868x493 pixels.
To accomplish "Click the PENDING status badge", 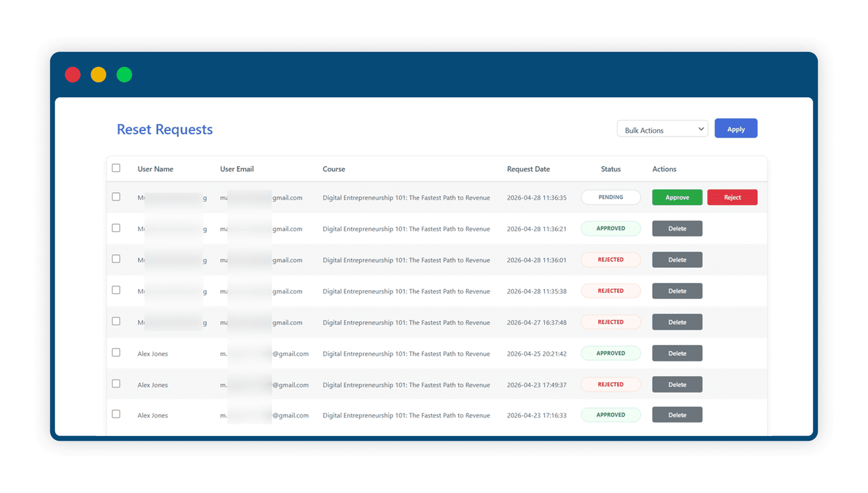I will click(x=611, y=197).
